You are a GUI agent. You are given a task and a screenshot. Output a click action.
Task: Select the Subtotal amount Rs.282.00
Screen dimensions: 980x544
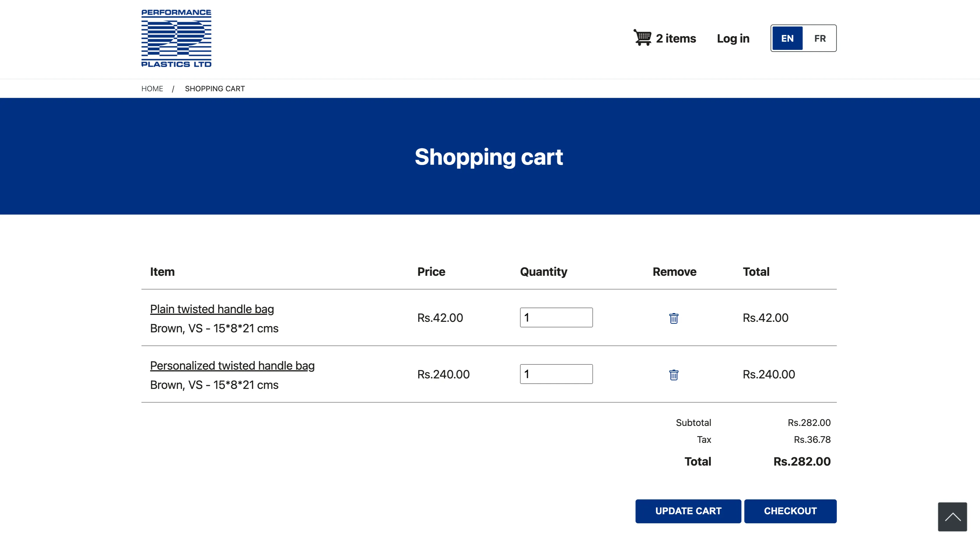pos(809,423)
